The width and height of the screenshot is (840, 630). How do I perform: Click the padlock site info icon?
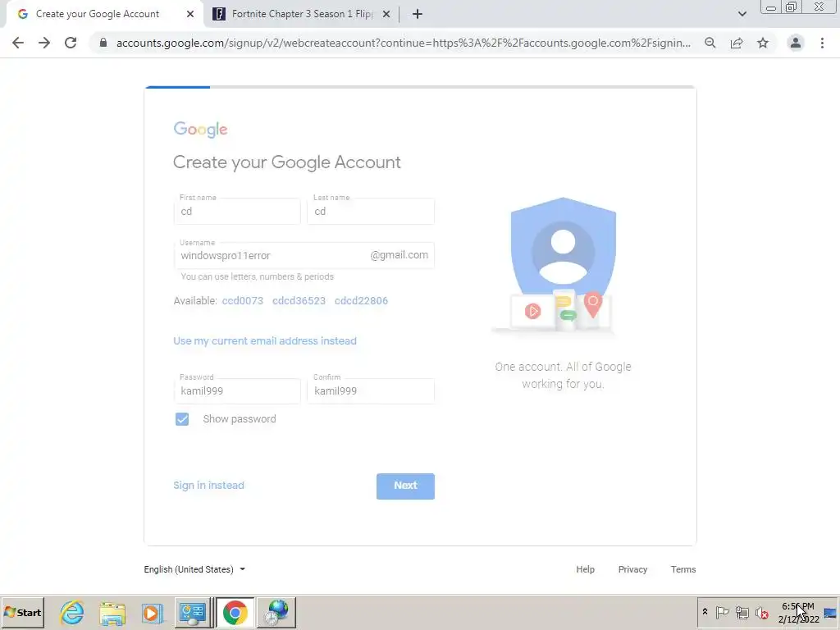[103, 43]
